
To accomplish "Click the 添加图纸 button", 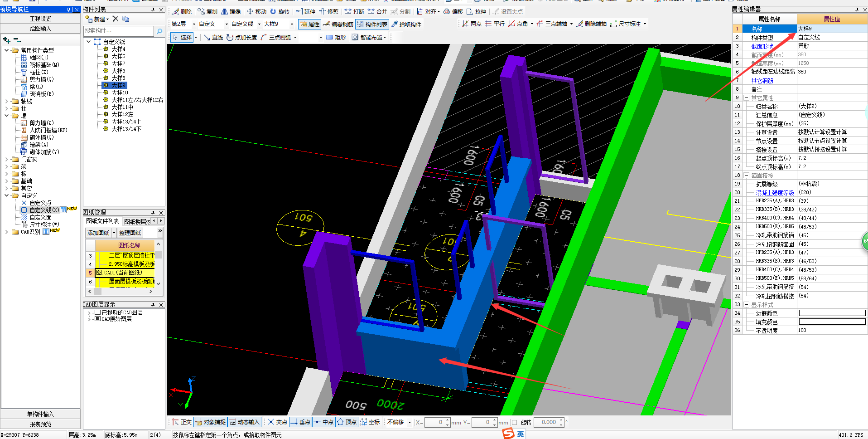I will [98, 233].
